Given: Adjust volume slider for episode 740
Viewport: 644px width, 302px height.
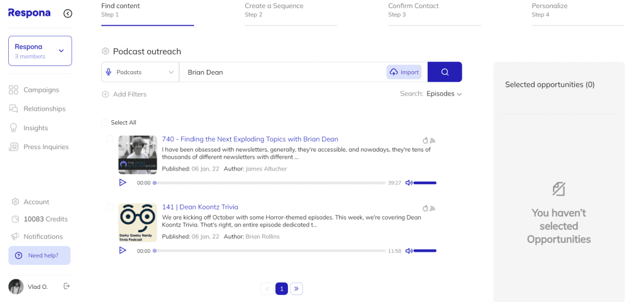Looking at the screenshot, I should tap(425, 183).
